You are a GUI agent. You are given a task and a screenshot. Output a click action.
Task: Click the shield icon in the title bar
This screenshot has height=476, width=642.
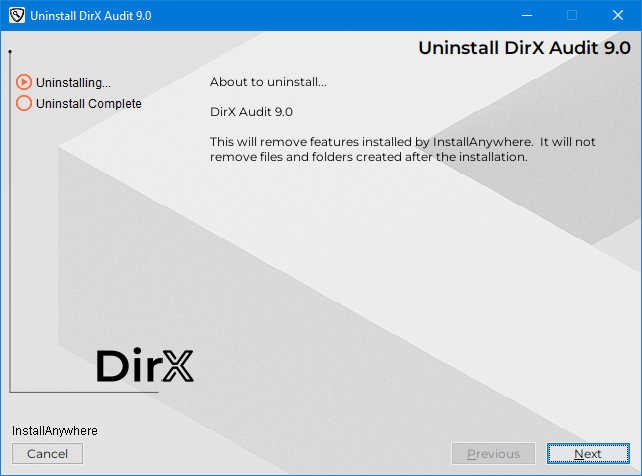[16, 16]
